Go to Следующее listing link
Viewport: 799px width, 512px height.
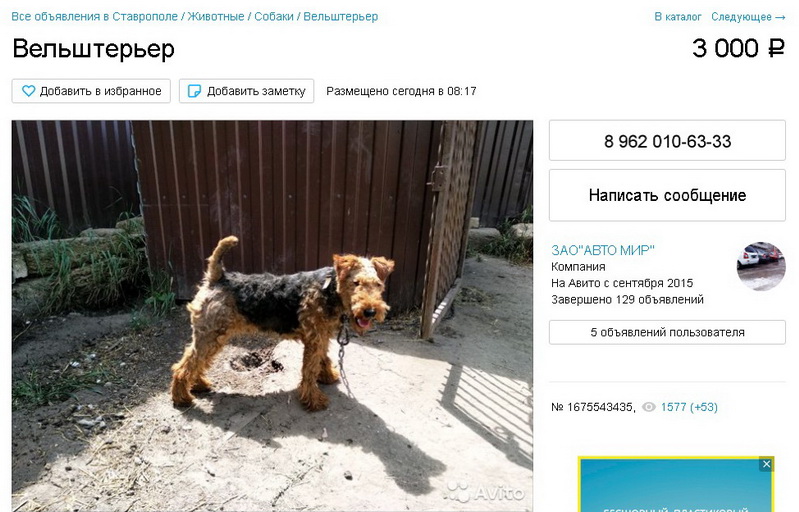(x=741, y=17)
